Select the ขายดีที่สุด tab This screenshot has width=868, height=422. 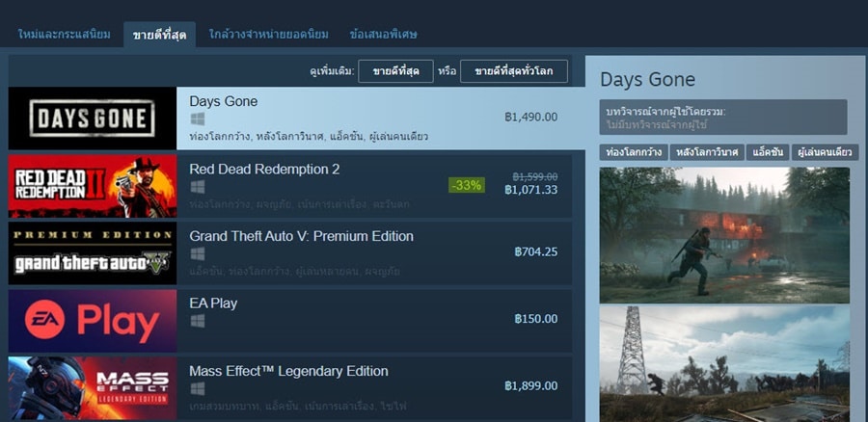pyautogui.click(x=159, y=35)
